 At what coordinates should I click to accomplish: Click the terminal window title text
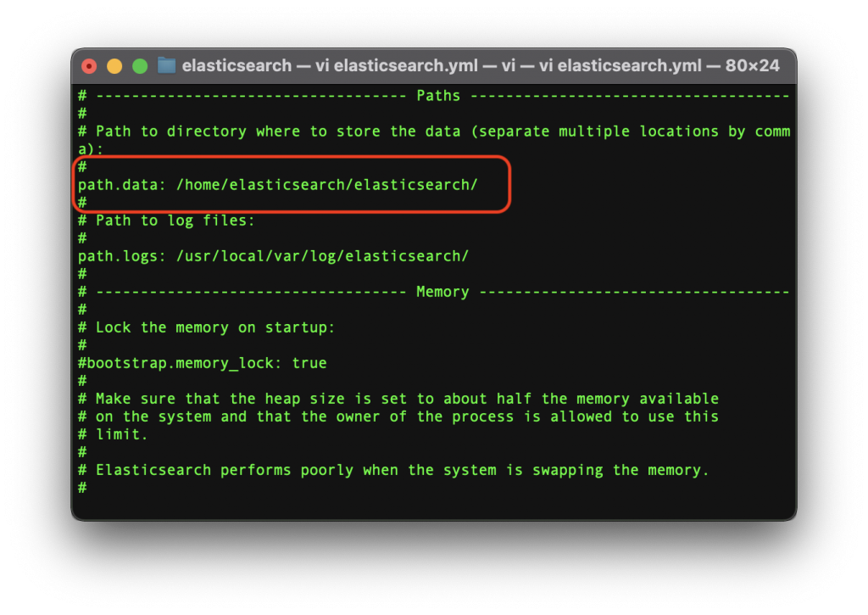[x=481, y=66]
